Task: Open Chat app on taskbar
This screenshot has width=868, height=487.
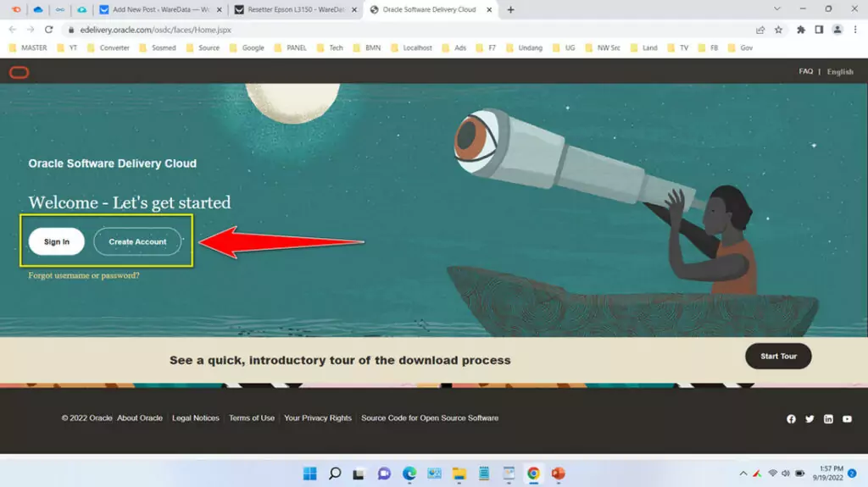Action: point(384,473)
